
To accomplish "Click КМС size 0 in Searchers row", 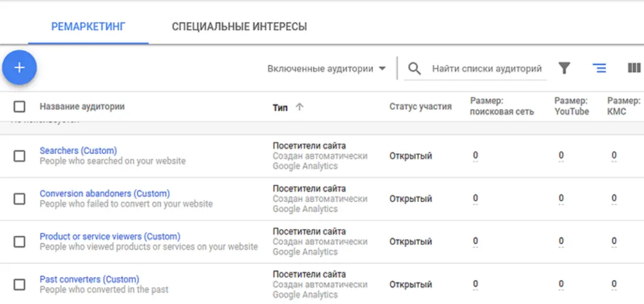I will click(x=614, y=155).
